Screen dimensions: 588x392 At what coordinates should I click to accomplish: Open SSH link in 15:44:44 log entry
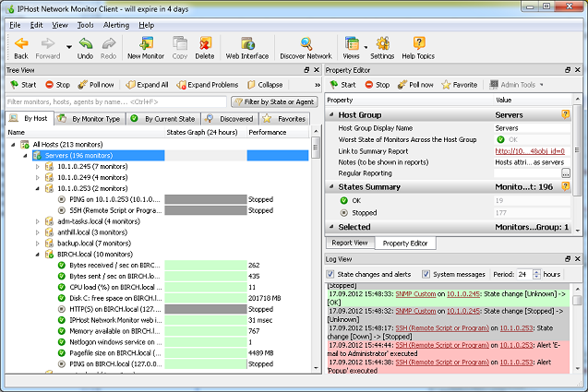coord(442,345)
